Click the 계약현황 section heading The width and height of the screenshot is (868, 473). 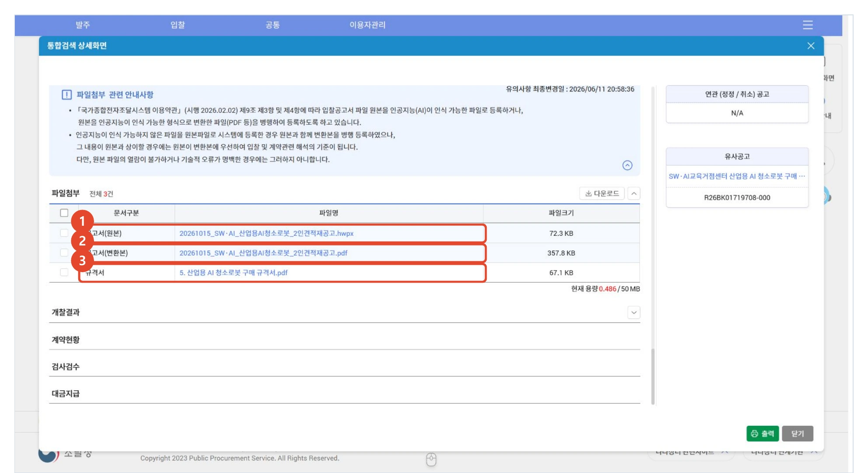coord(66,340)
